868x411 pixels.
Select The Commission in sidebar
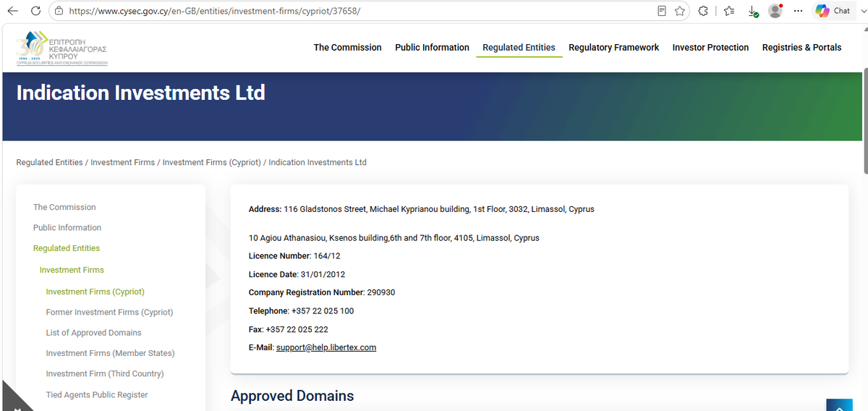pyautogui.click(x=64, y=207)
